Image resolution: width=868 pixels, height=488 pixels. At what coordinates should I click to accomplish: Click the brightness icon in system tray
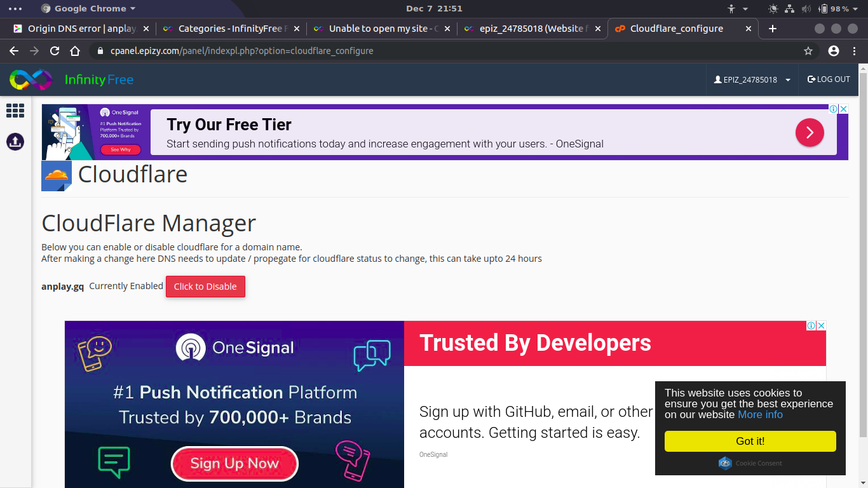tap(773, 9)
